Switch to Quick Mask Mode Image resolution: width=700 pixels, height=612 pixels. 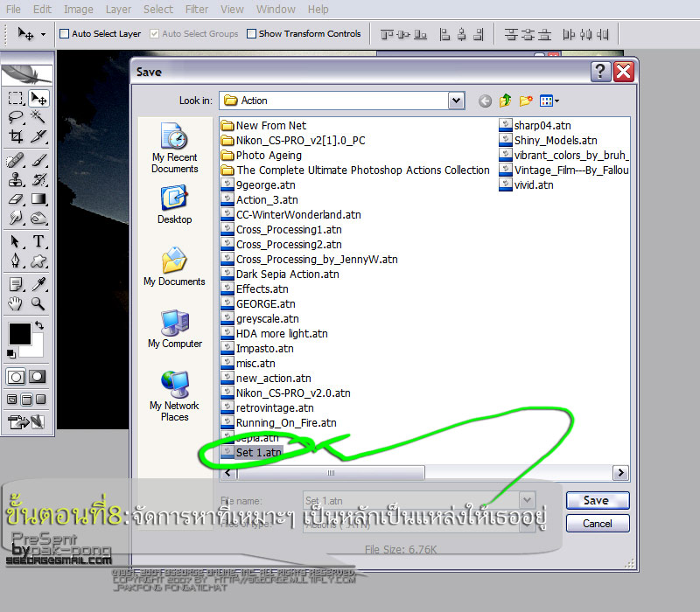[x=38, y=377]
